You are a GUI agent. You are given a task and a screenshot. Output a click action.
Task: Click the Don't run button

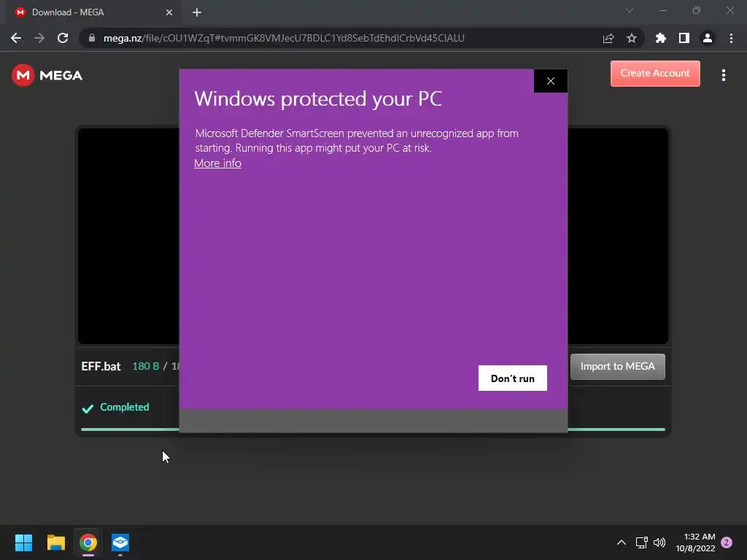tap(513, 378)
